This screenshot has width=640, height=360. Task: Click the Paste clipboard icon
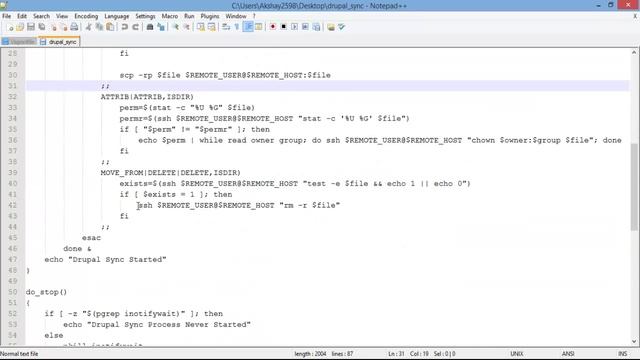click(110, 27)
